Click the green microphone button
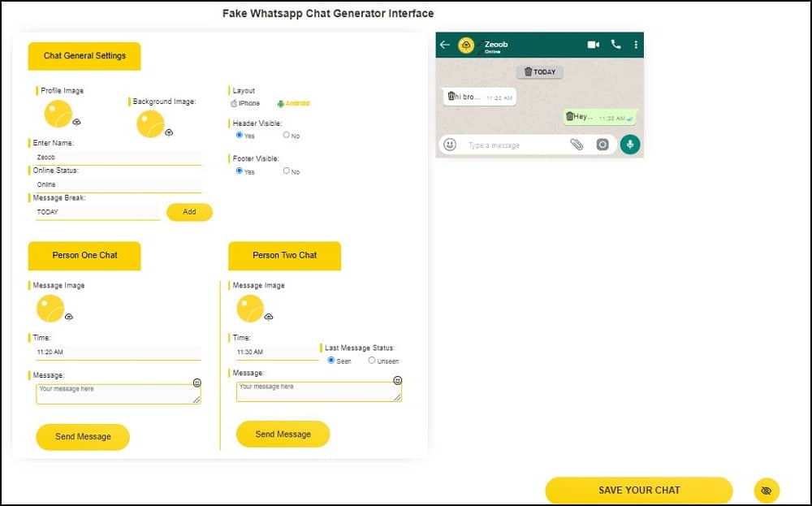Viewport: 812px width, 506px height. [x=630, y=145]
